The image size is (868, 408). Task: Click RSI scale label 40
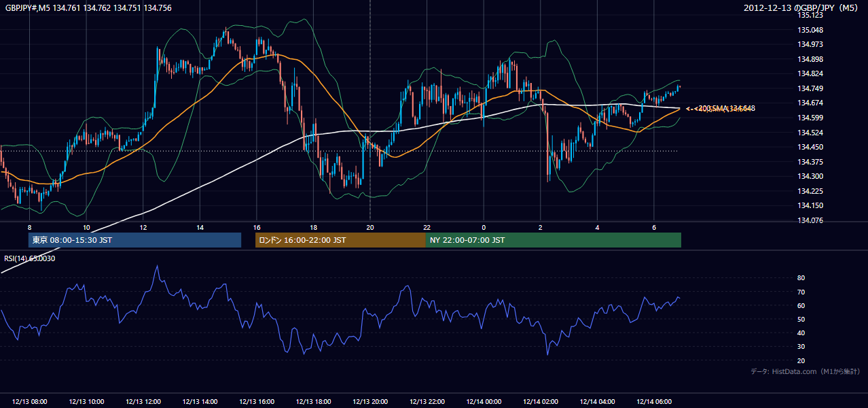point(801,333)
